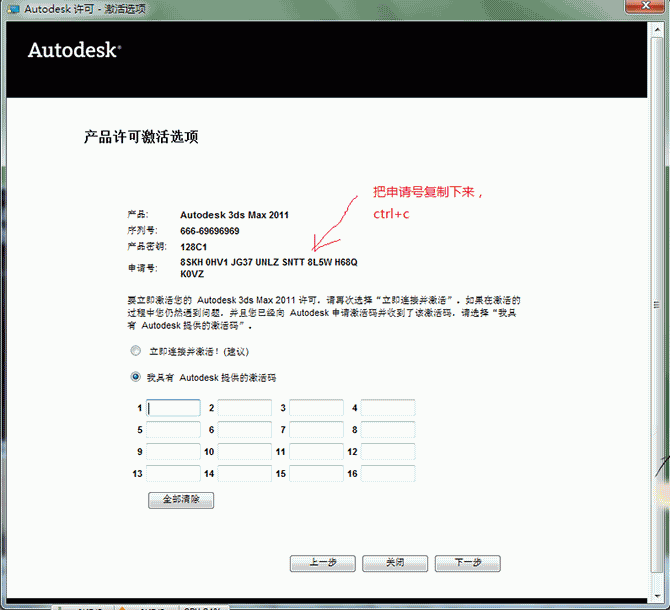Click the vertical scrollbar thumb

coord(657,304)
